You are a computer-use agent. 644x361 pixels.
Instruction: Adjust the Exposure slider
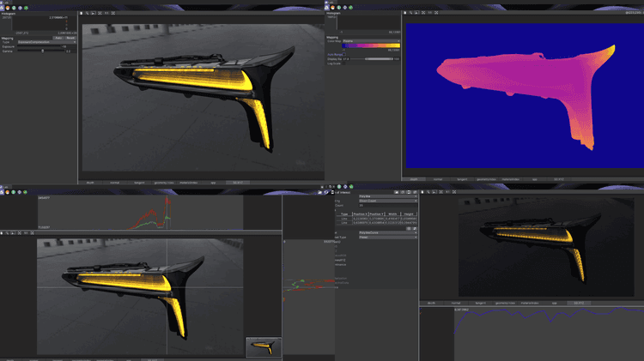click(x=40, y=47)
